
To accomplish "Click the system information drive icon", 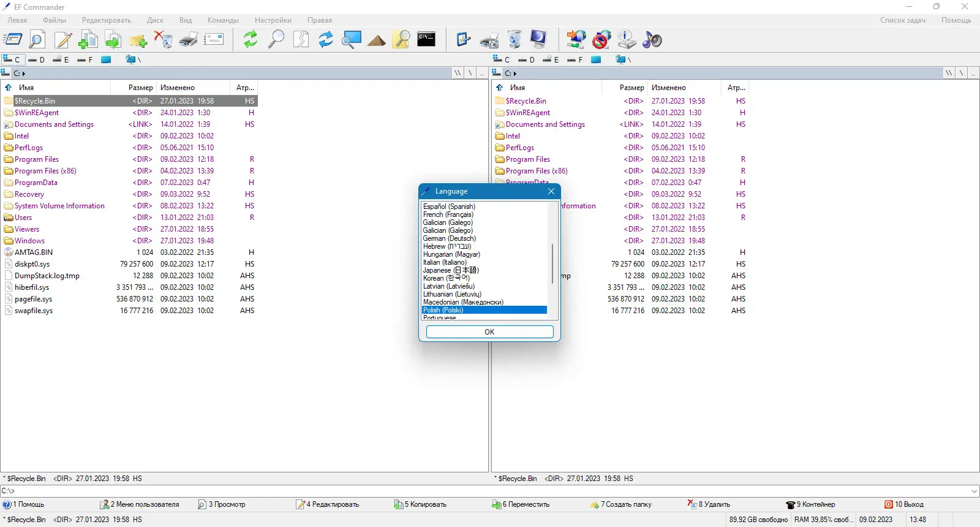I will pos(627,40).
